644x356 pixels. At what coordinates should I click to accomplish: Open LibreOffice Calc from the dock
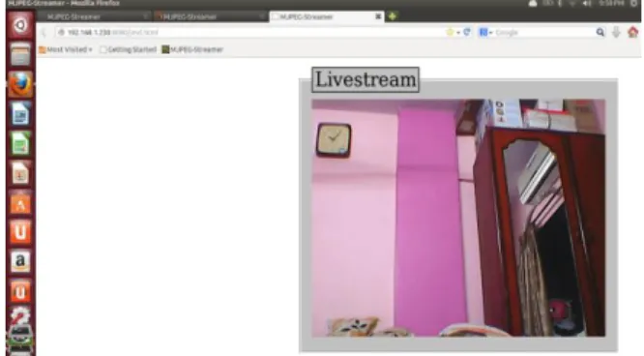point(20,143)
